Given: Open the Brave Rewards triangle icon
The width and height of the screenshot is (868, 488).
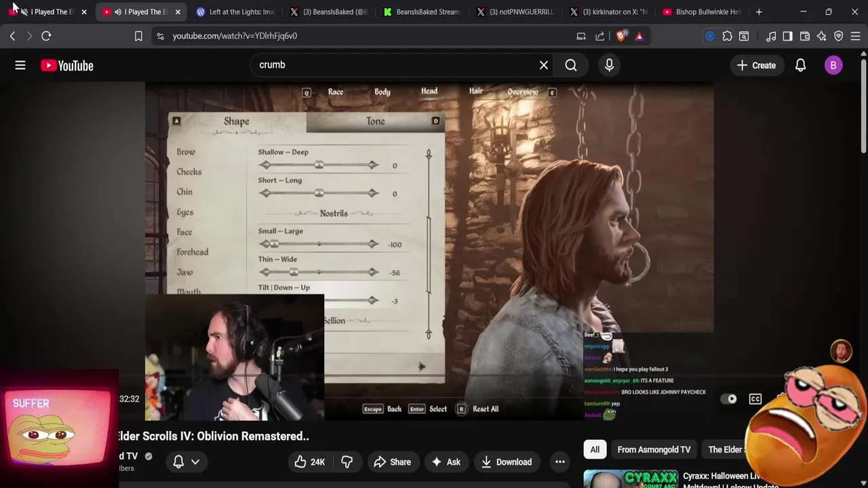Looking at the screenshot, I should (x=639, y=36).
